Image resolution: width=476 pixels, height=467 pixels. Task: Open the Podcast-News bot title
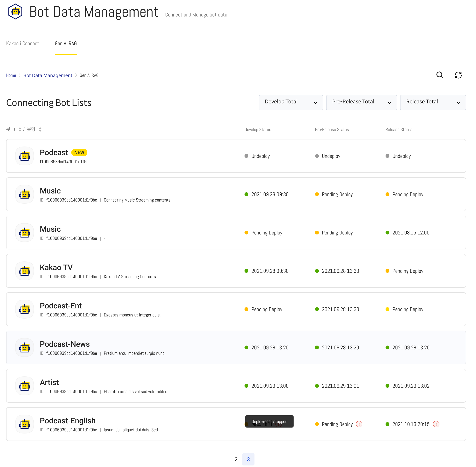tap(65, 344)
